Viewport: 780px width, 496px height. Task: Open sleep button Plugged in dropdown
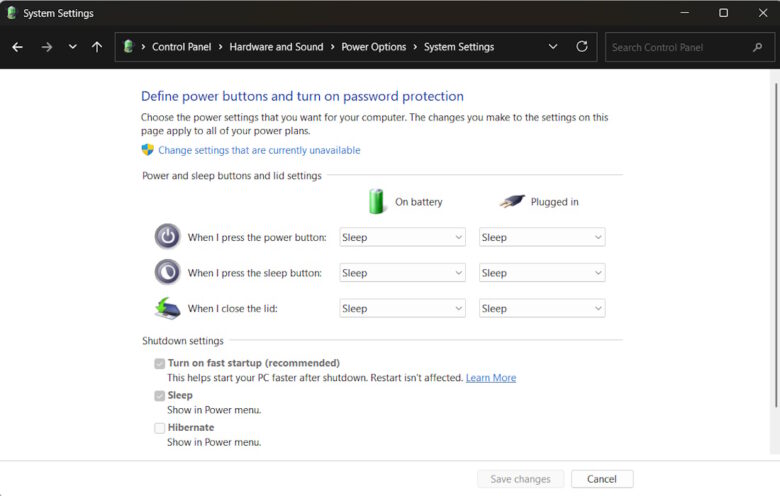pyautogui.click(x=542, y=273)
